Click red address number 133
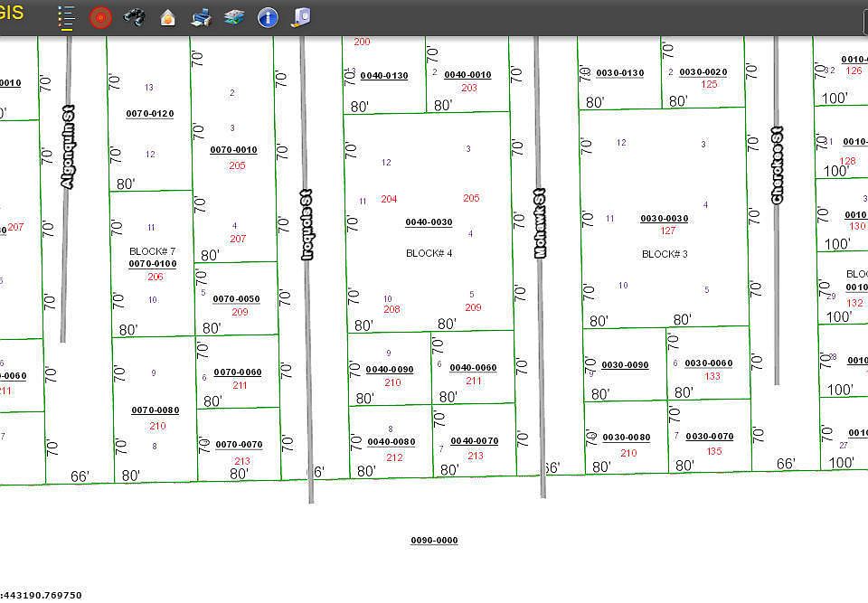Screen dimensions: 868x603 [x=712, y=376]
